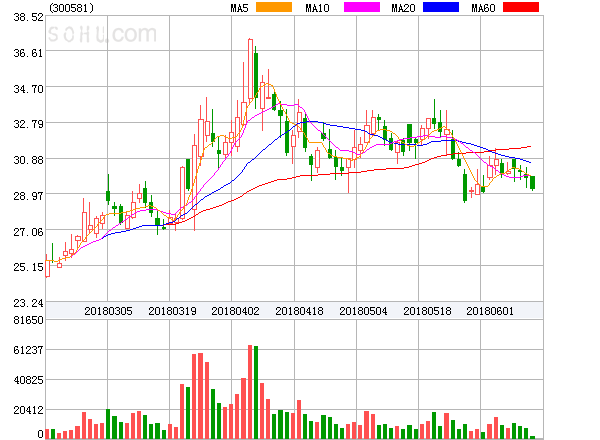Click the 20180601 date label
Image resolution: width=600 pixels, height=440 pixels.
point(490,311)
